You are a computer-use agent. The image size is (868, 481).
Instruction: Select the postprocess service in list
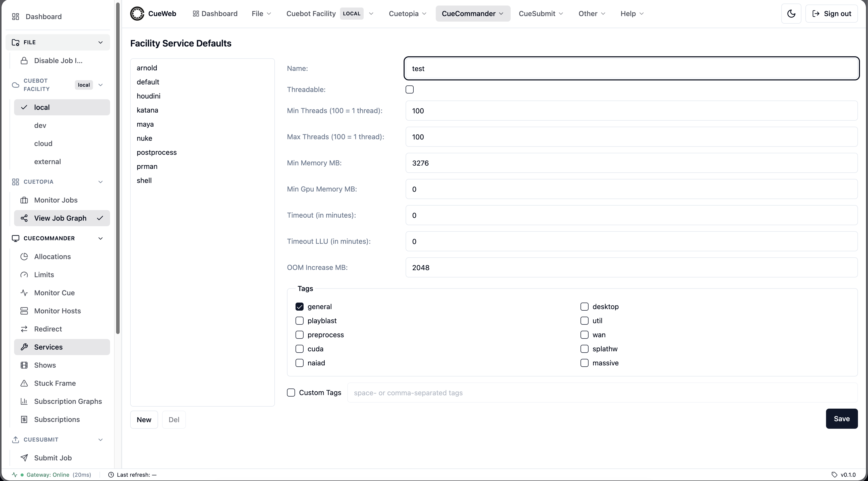pos(202,152)
